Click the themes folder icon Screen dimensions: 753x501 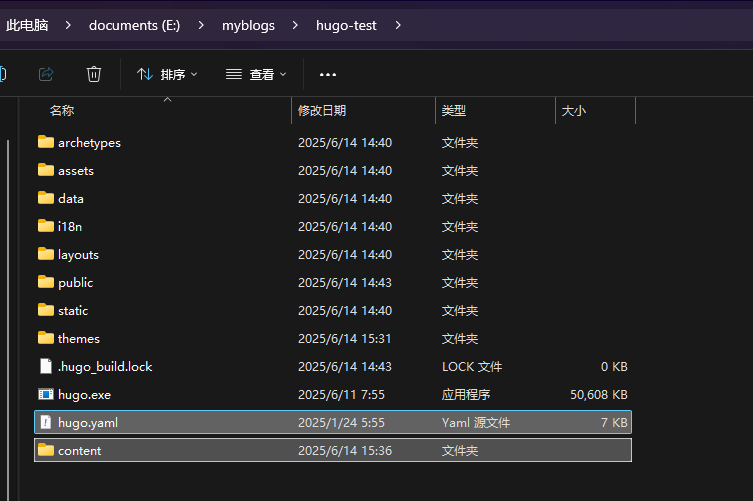[46, 338]
